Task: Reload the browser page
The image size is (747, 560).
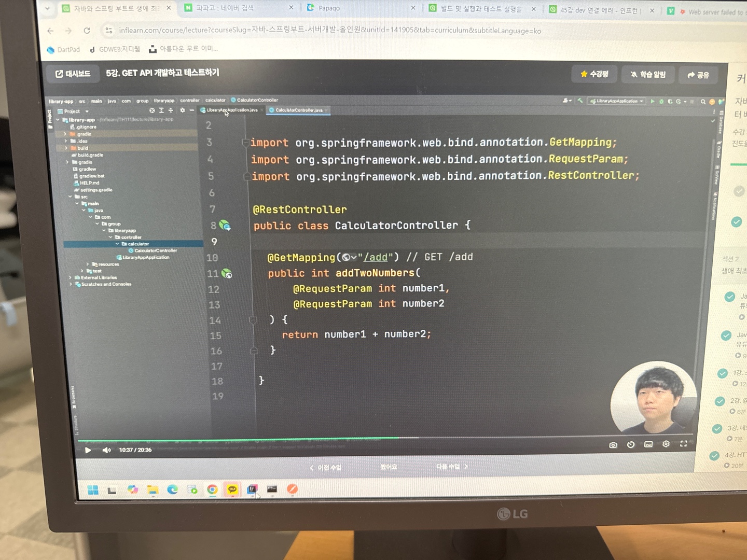Action: [x=87, y=31]
